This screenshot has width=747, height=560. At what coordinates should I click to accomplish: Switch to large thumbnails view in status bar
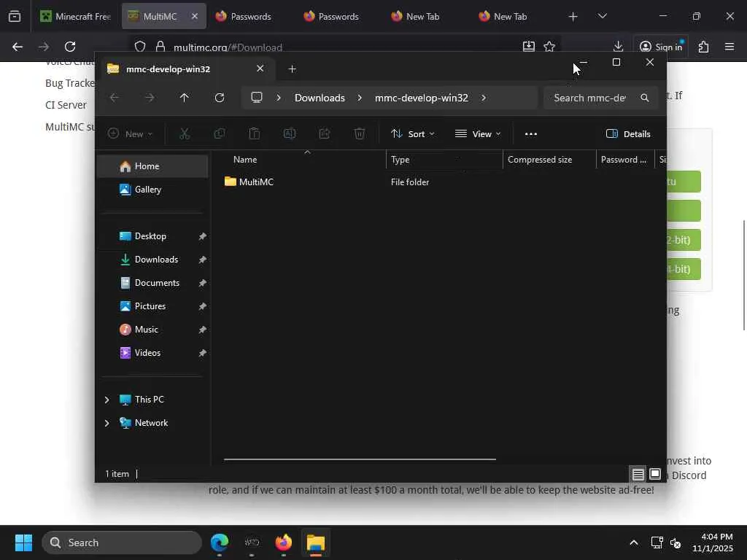pyautogui.click(x=655, y=474)
